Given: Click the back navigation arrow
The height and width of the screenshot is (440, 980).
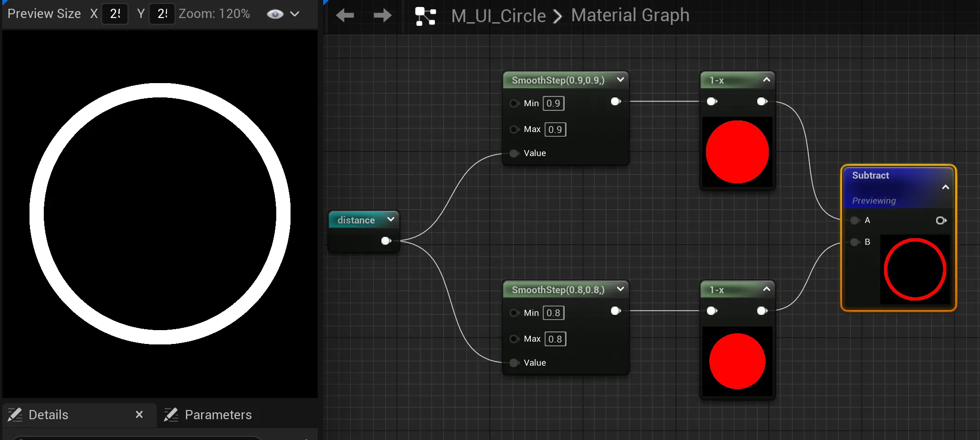Looking at the screenshot, I should [x=344, y=16].
